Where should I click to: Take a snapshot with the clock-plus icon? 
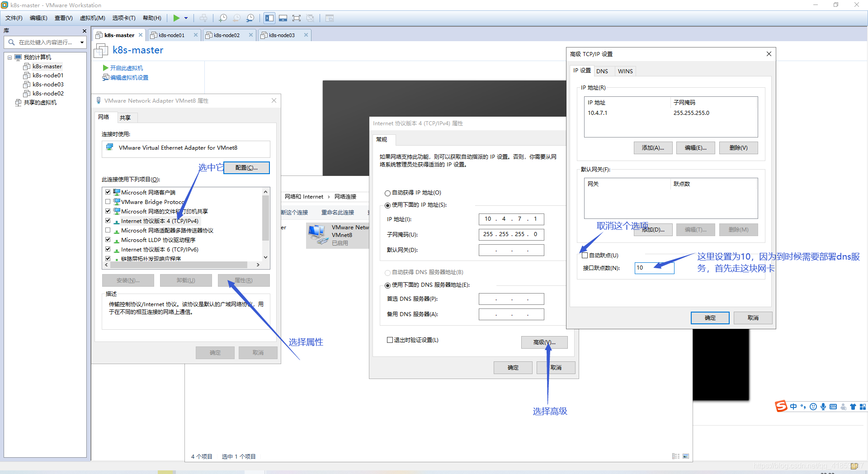(223, 18)
